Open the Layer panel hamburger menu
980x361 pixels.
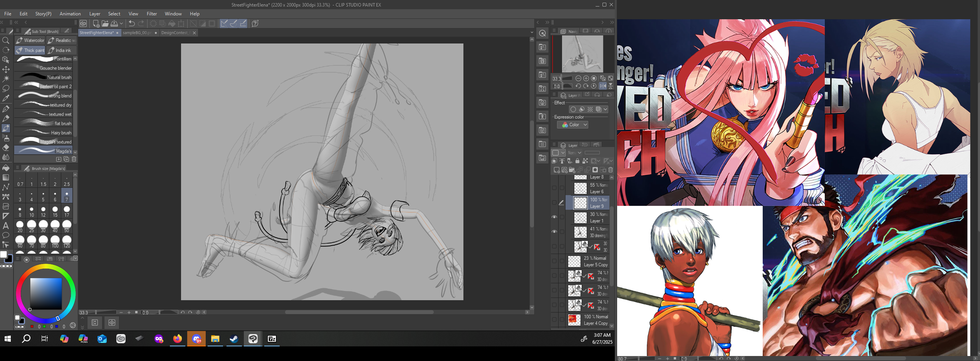tap(554, 145)
